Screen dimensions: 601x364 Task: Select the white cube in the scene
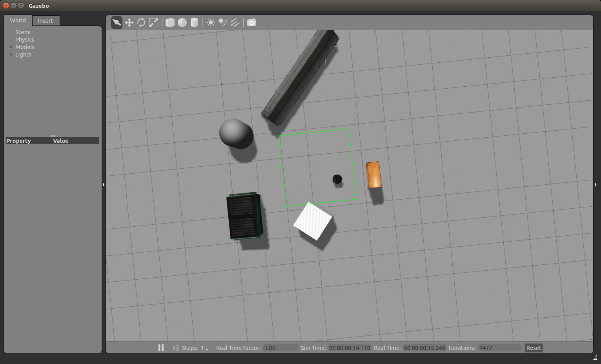(313, 221)
